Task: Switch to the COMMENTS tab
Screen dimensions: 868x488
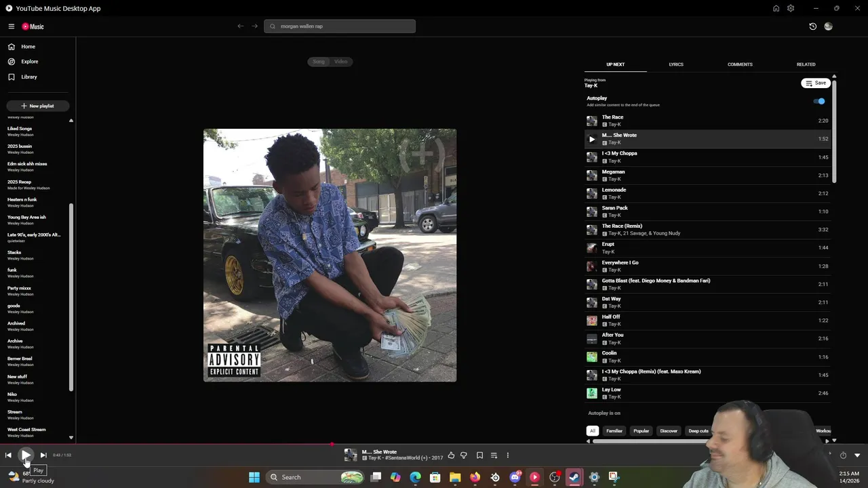Action: coord(740,64)
